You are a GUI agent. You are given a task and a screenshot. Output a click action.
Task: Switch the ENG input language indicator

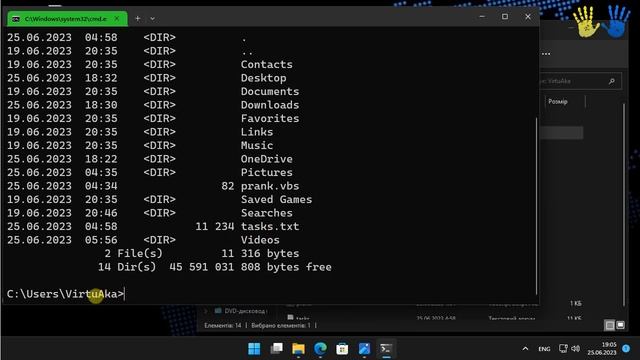544,349
